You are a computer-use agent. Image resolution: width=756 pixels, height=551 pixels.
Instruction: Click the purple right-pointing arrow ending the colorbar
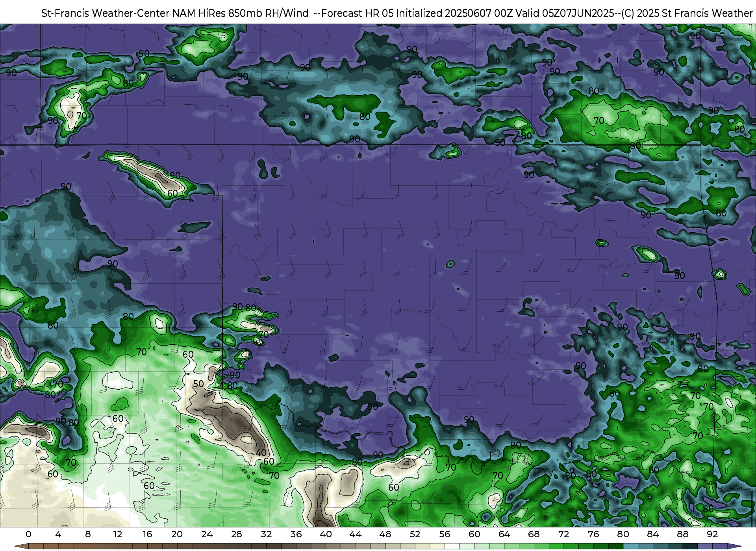(735, 546)
